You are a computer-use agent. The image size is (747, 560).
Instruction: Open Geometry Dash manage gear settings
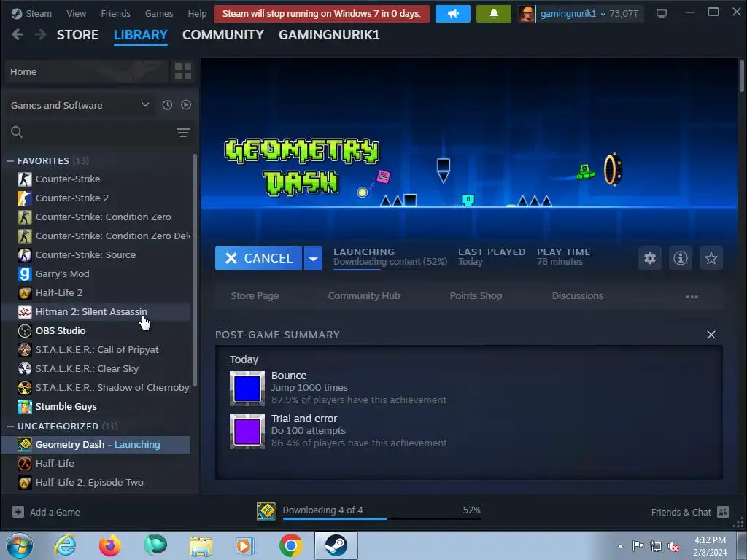pos(650,258)
